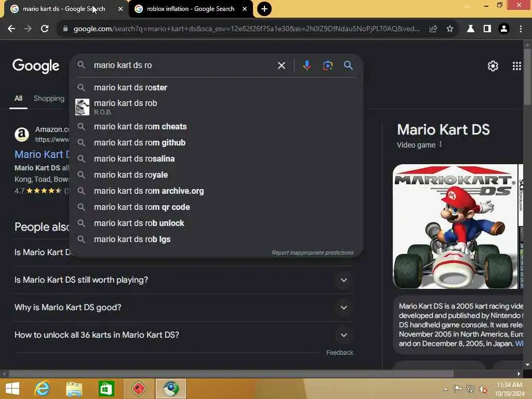Open Google quick settings gear
Screen dimensions: 532x399
pyautogui.click(x=493, y=66)
